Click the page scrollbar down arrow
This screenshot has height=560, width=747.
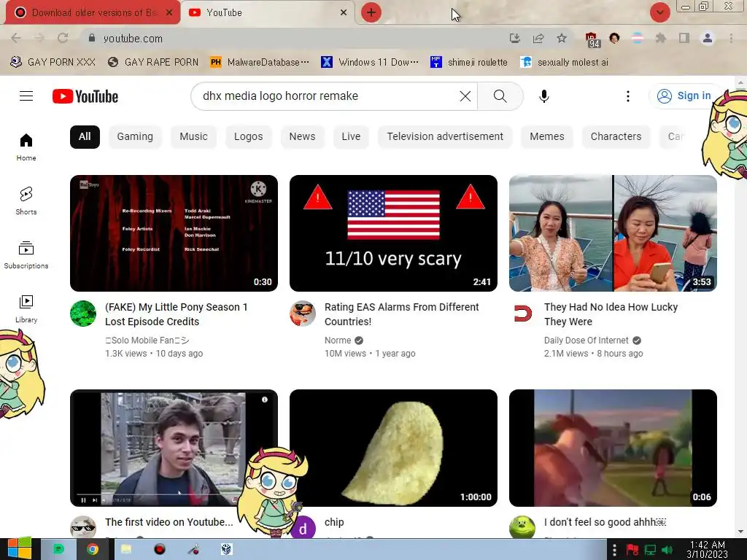click(740, 532)
